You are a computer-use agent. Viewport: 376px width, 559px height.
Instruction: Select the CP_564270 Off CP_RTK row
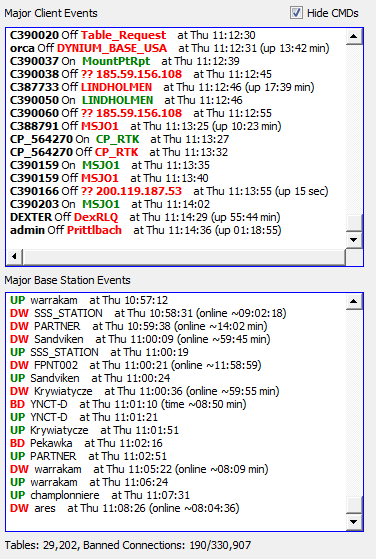tap(119, 152)
